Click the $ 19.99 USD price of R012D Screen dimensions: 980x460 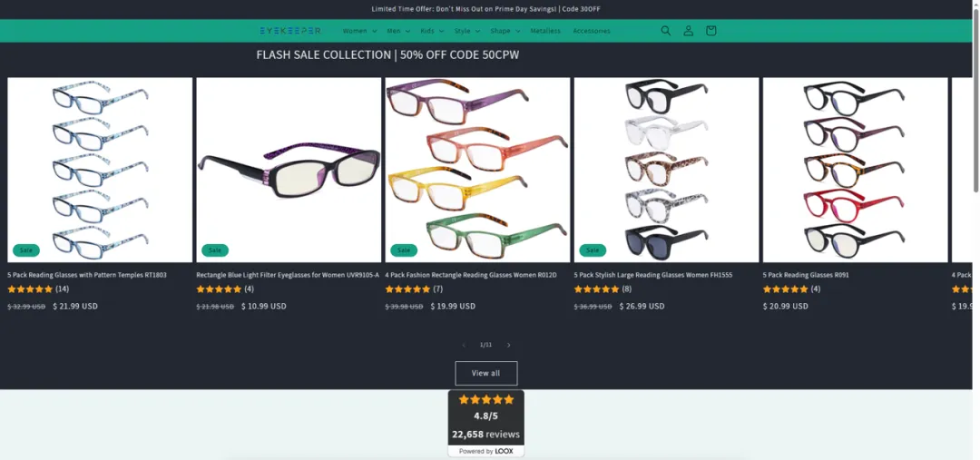pyautogui.click(x=453, y=307)
